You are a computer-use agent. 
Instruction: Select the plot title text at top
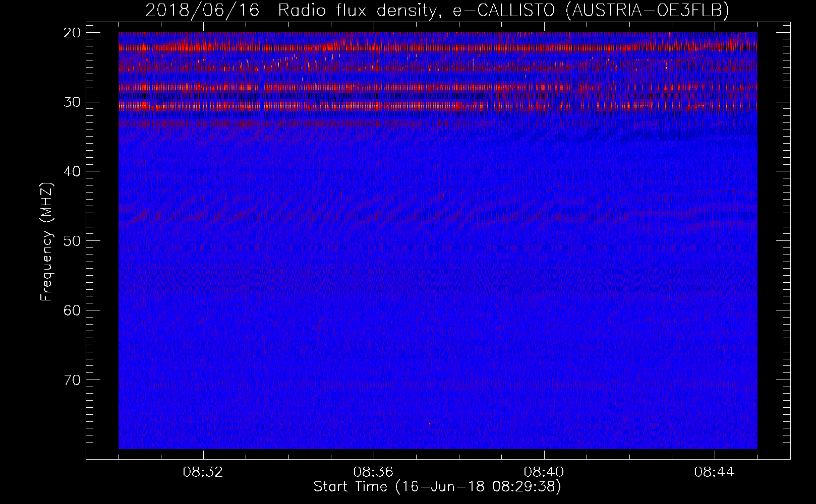tap(437, 10)
